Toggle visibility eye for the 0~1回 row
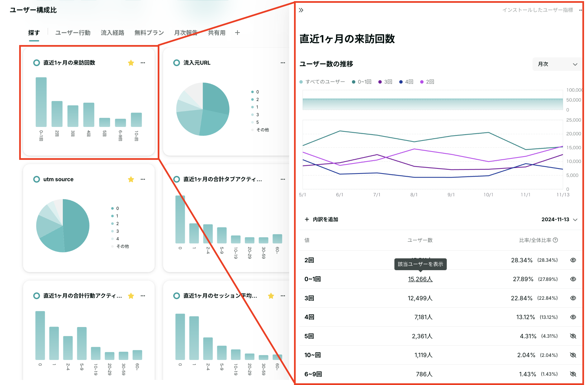The width and height of the screenshot is (588, 385). (573, 279)
